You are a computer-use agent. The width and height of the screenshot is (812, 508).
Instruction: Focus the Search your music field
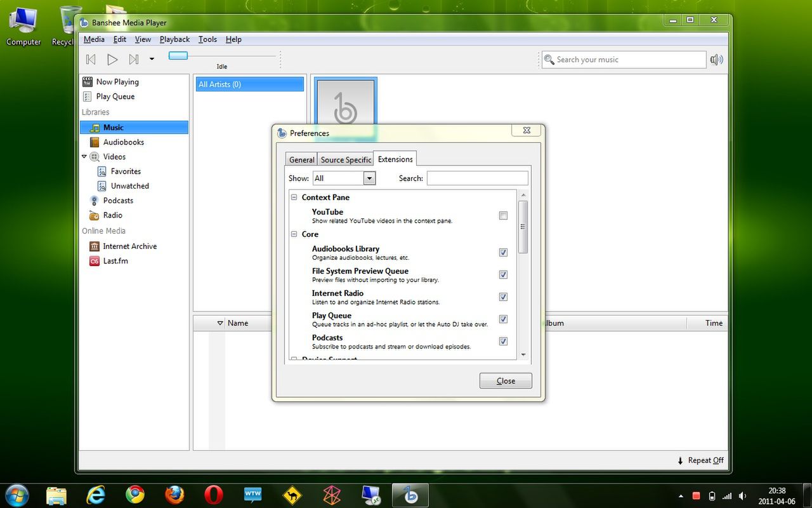[624, 60]
